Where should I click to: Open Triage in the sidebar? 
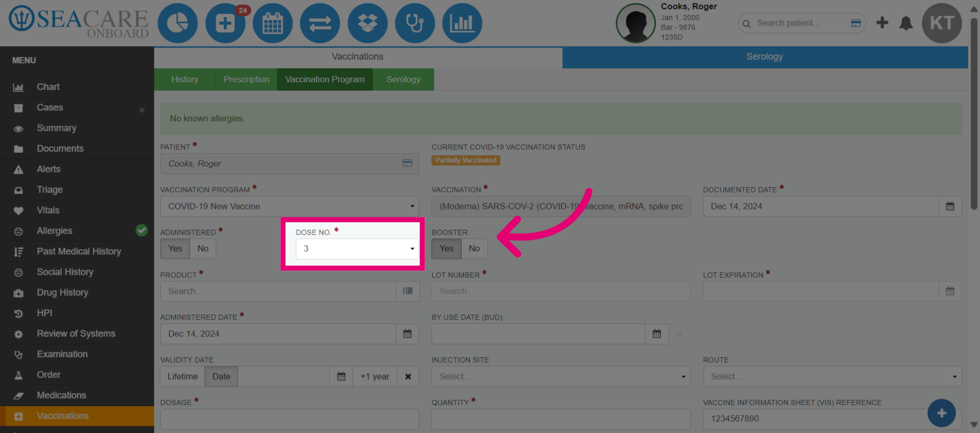point(77,190)
